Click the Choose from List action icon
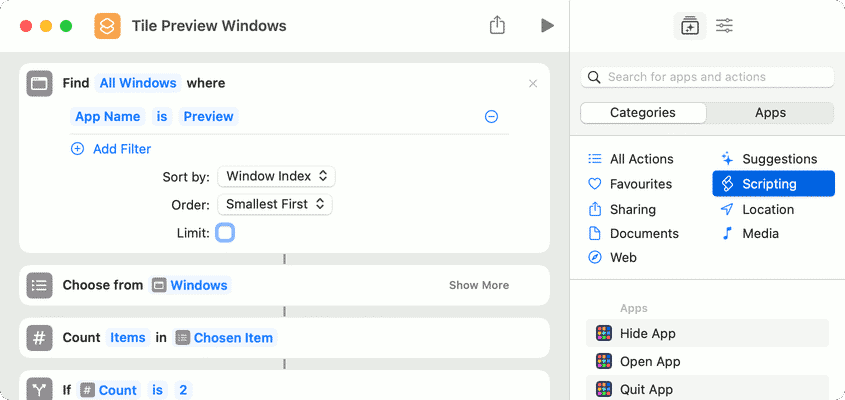This screenshot has width=845, height=400. click(39, 285)
